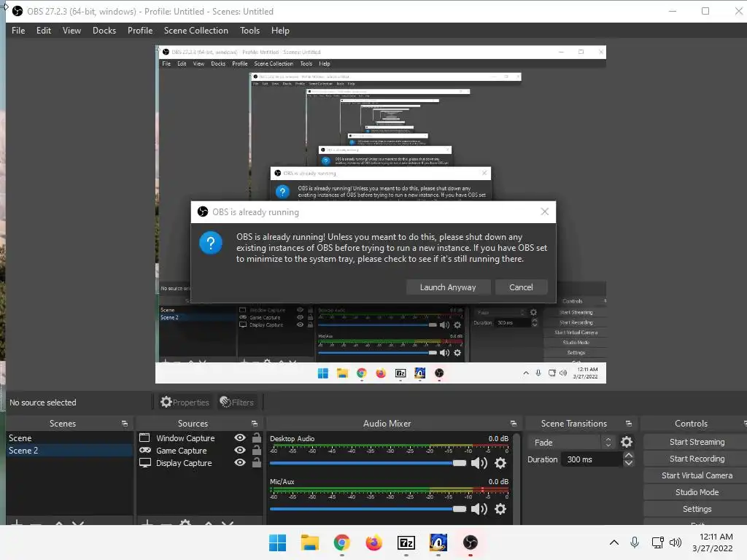Open the Docks menu
Image resolution: width=747 pixels, height=560 pixels.
104,31
